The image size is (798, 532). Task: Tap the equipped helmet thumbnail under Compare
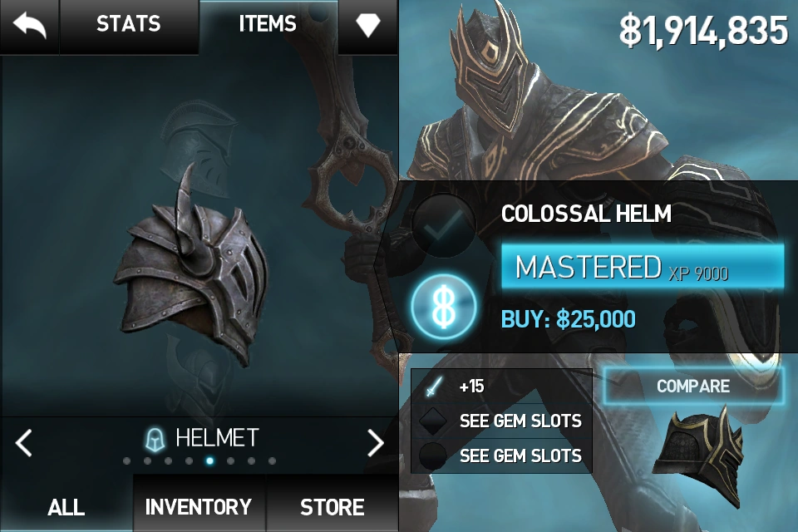coord(698,456)
